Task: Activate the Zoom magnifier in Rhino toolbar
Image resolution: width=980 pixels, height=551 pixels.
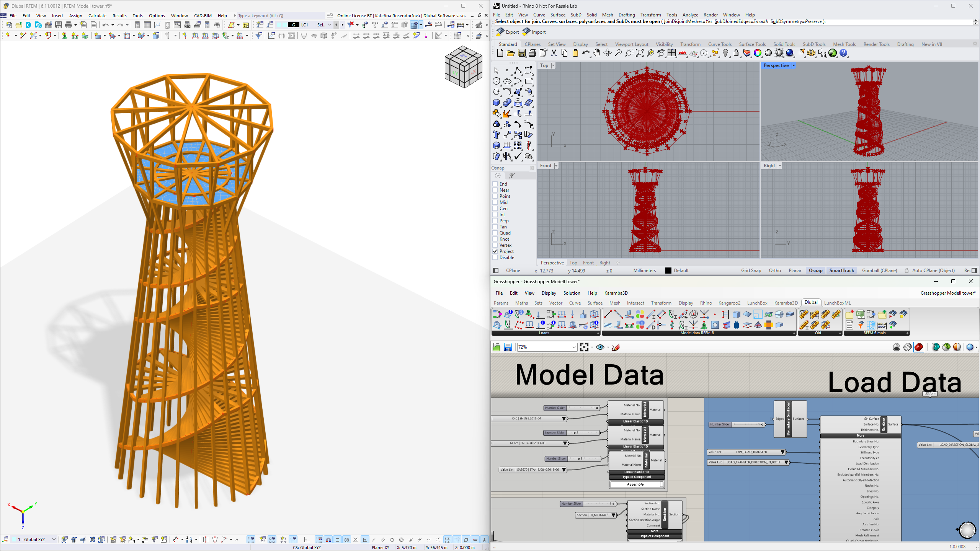Action: pos(617,53)
